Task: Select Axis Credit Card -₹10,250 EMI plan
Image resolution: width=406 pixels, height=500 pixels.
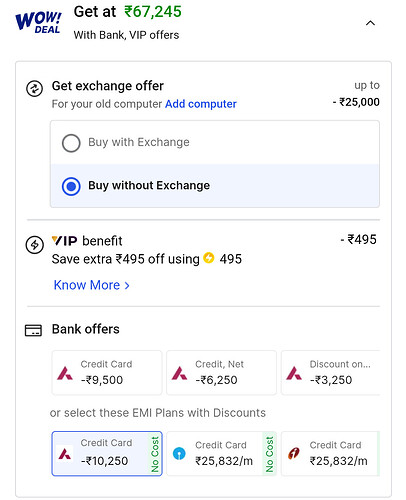Action: pyautogui.click(x=107, y=454)
